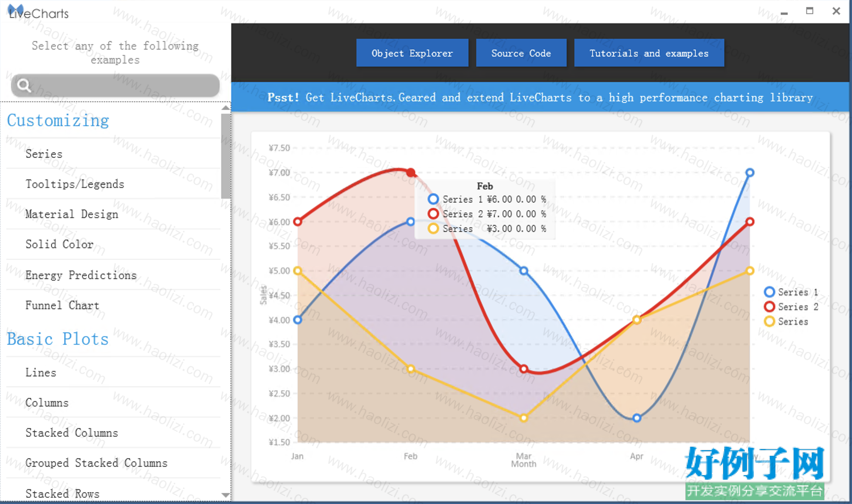This screenshot has width=852, height=504.
Task: Click the sidebar scroll up arrow
Action: (226, 108)
